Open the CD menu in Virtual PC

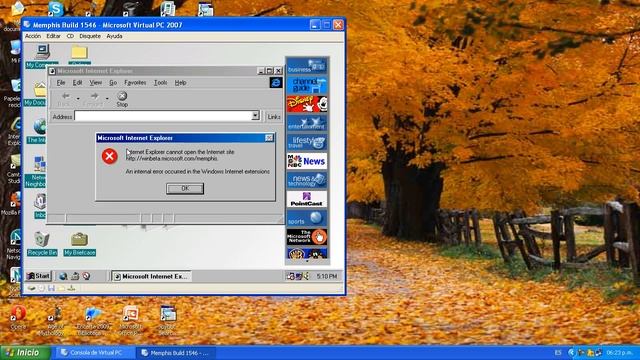(x=70, y=36)
